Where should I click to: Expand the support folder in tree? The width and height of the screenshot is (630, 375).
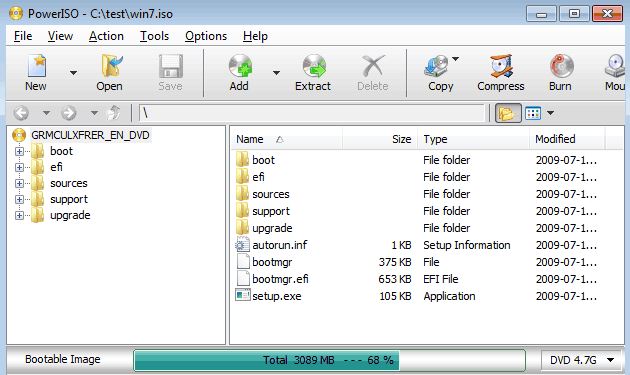click(19, 199)
